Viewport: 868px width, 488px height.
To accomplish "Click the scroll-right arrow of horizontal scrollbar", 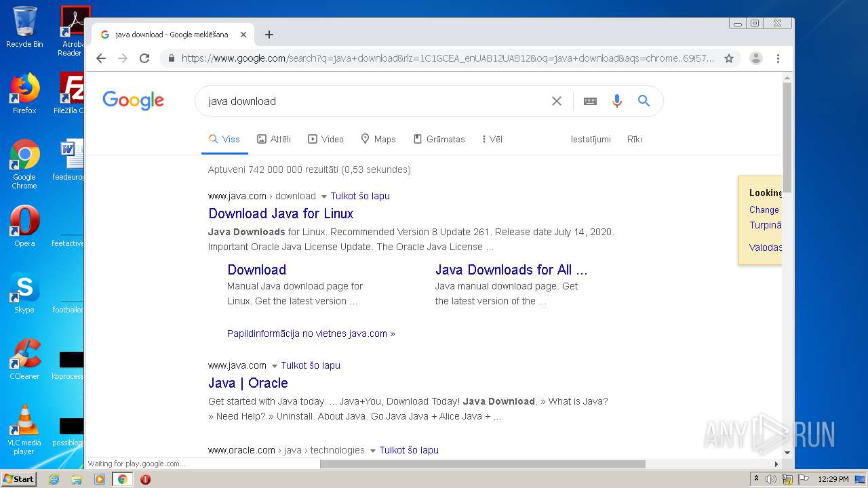I will click(776, 464).
